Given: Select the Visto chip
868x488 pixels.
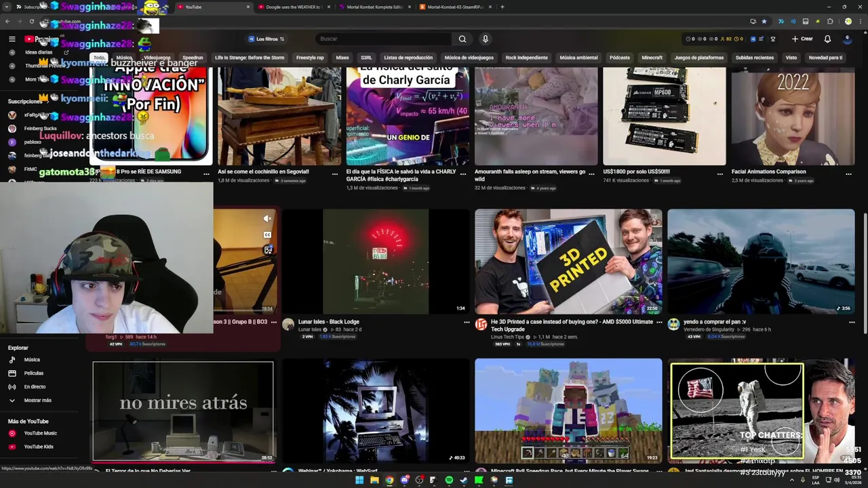Looking at the screenshot, I should (791, 58).
